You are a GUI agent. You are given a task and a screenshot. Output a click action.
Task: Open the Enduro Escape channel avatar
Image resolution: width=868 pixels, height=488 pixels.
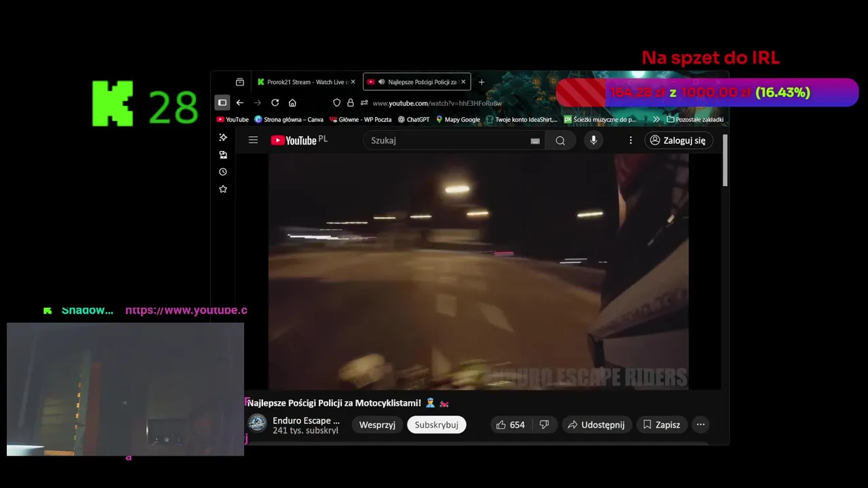pyautogui.click(x=257, y=424)
